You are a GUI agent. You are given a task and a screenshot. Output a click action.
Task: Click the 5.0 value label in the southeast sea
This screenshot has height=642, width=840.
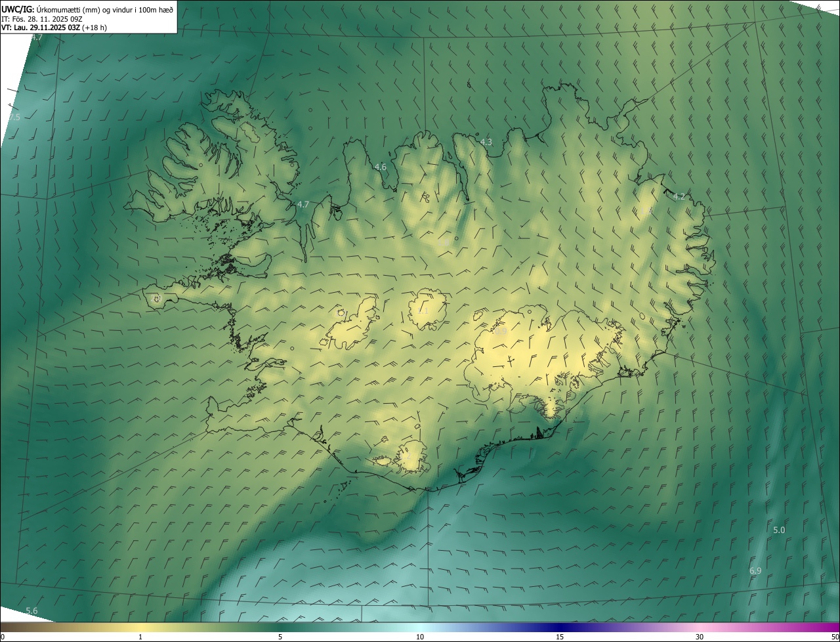(x=779, y=530)
